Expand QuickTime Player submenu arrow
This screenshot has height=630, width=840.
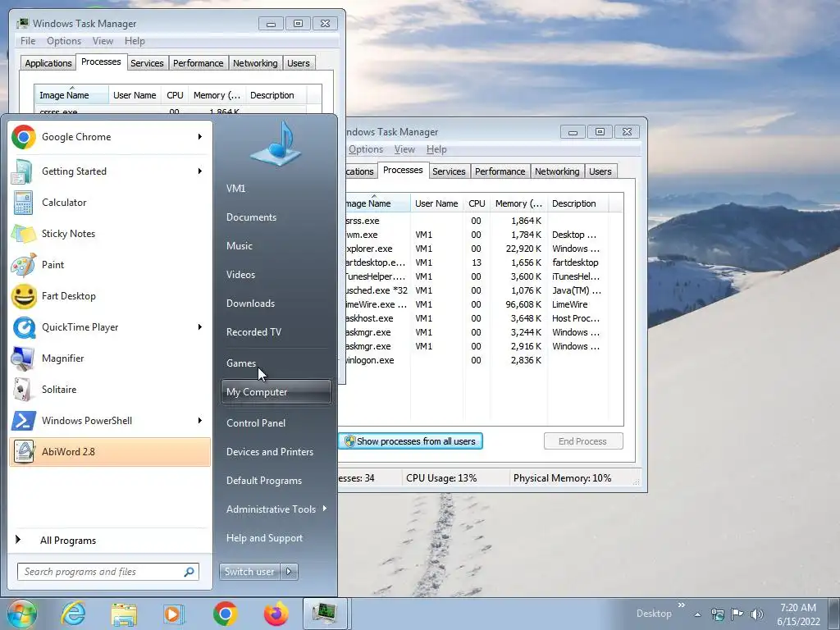(200, 327)
